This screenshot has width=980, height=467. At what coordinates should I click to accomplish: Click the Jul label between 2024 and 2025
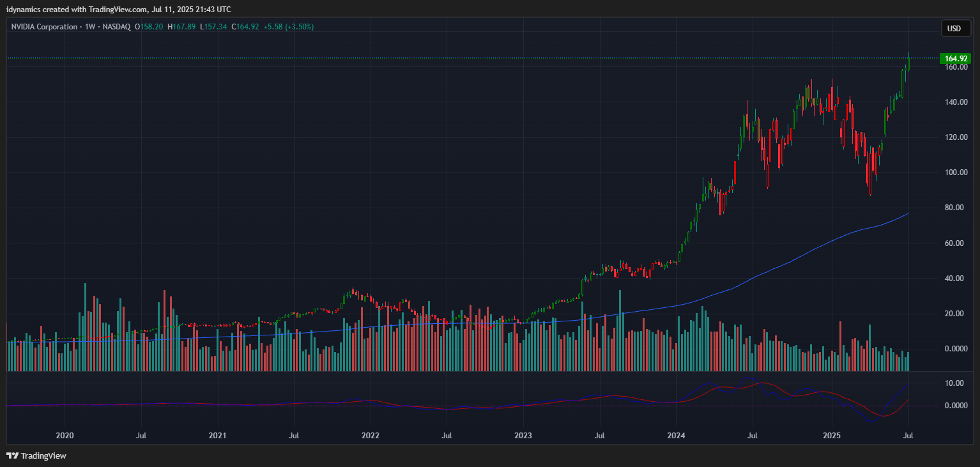pyautogui.click(x=752, y=436)
